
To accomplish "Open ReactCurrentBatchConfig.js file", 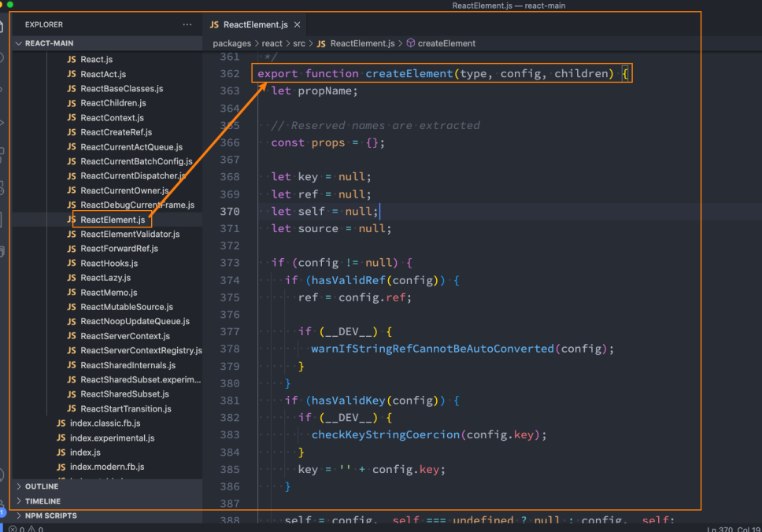I will 136,161.
